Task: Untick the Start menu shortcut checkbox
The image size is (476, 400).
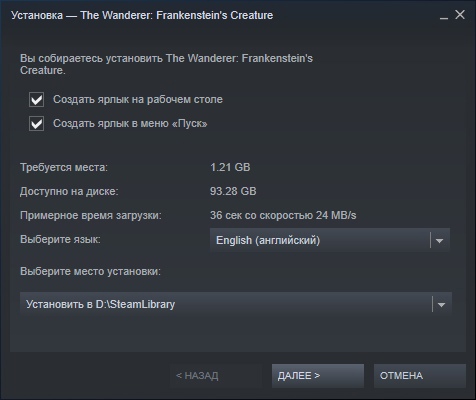Action: pyautogui.click(x=36, y=123)
